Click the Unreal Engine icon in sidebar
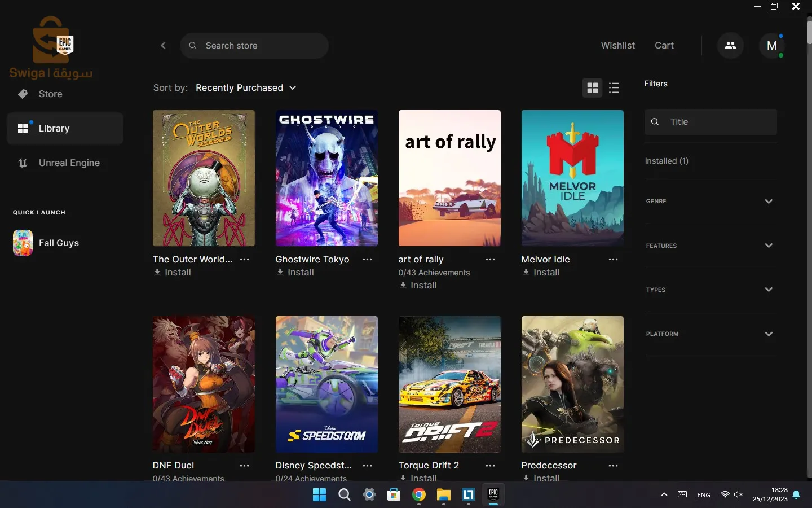 pos(23,163)
